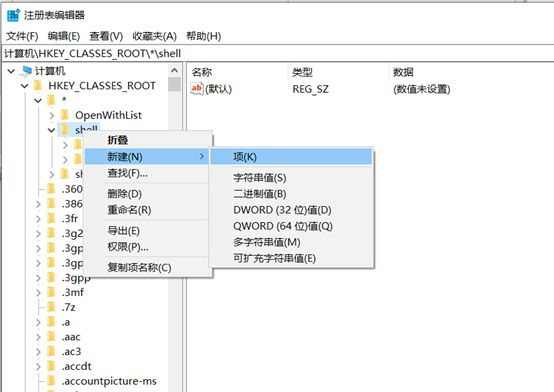Click the REG_SZ type cell
This screenshot has height=392, width=554.
pos(311,89)
